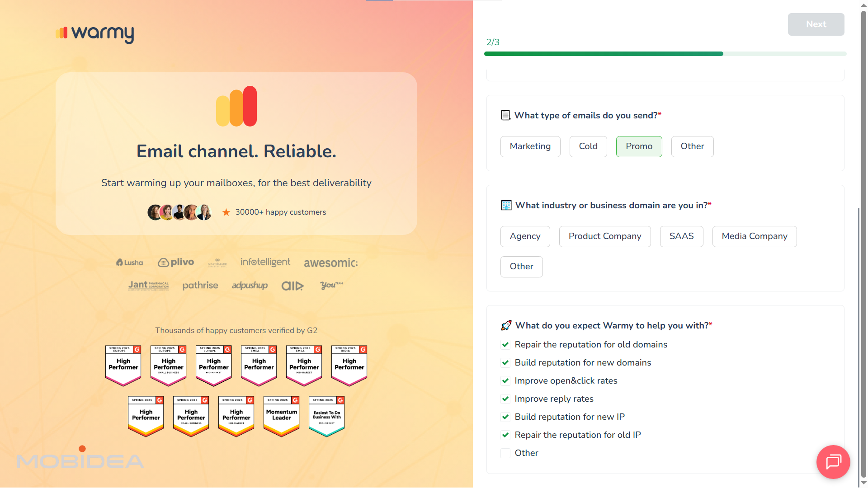Image resolution: width=868 pixels, height=488 pixels.
Task: Open the live chat bubble icon
Action: [x=833, y=462]
